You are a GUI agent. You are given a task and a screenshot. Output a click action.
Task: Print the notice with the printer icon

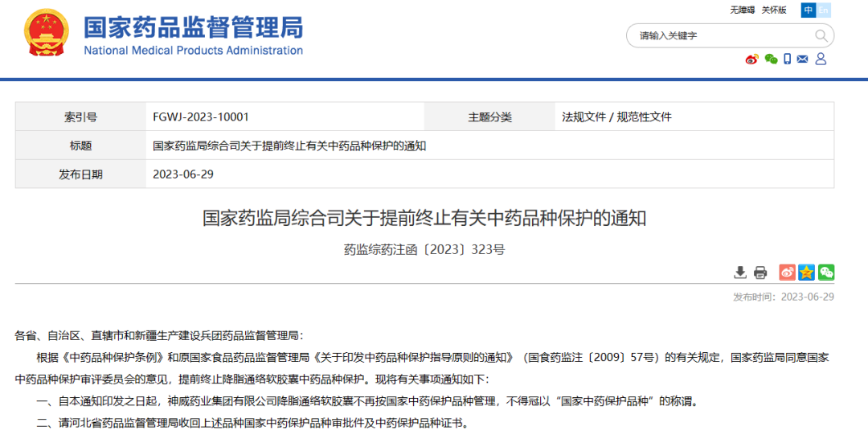pos(760,273)
